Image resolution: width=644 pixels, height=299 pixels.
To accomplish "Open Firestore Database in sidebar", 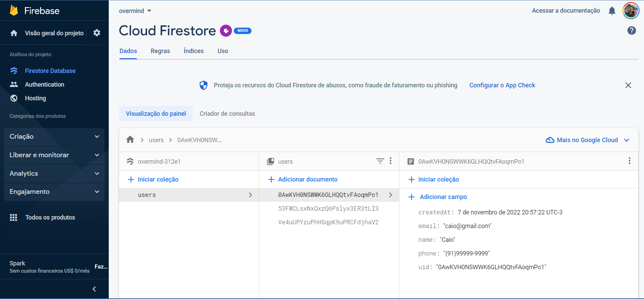I will point(50,71).
